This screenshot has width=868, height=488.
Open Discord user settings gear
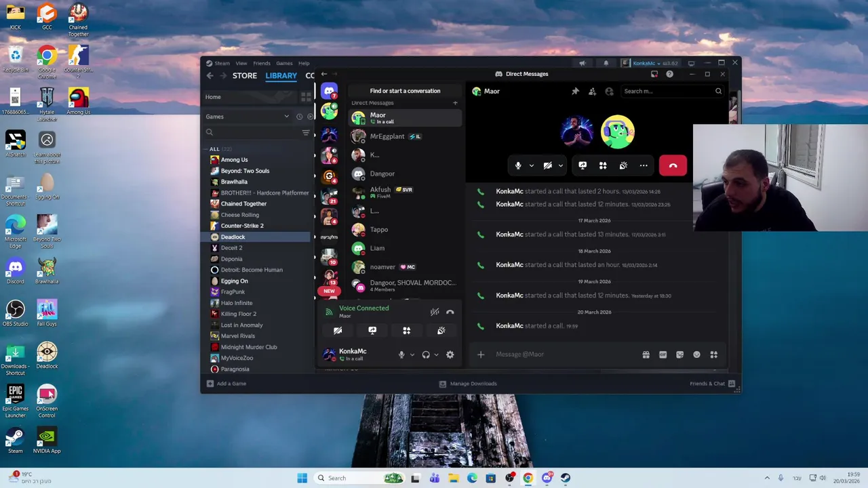point(450,354)
